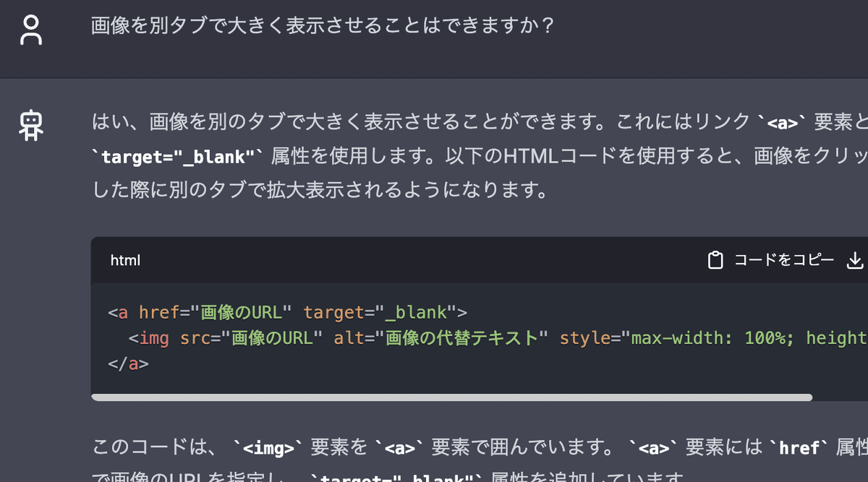The height and width of the screenshot is (482, 868).
Task: Click the clipboard copy icon
Action: tap(715, 260)
